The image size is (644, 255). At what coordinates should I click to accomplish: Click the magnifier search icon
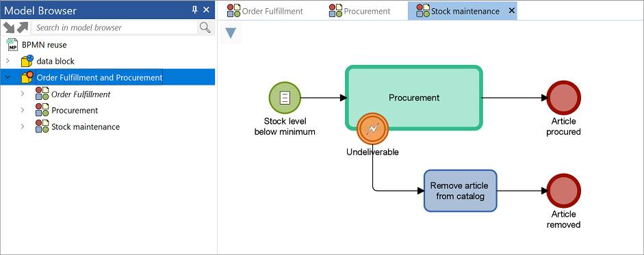[x=205, y=27]
